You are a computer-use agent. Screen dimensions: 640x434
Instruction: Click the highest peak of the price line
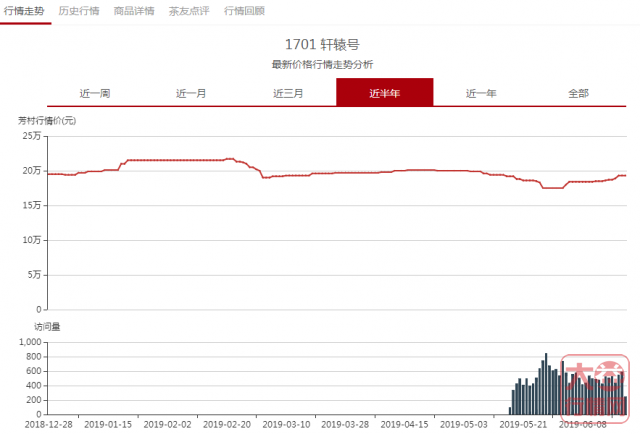(230, 158)
